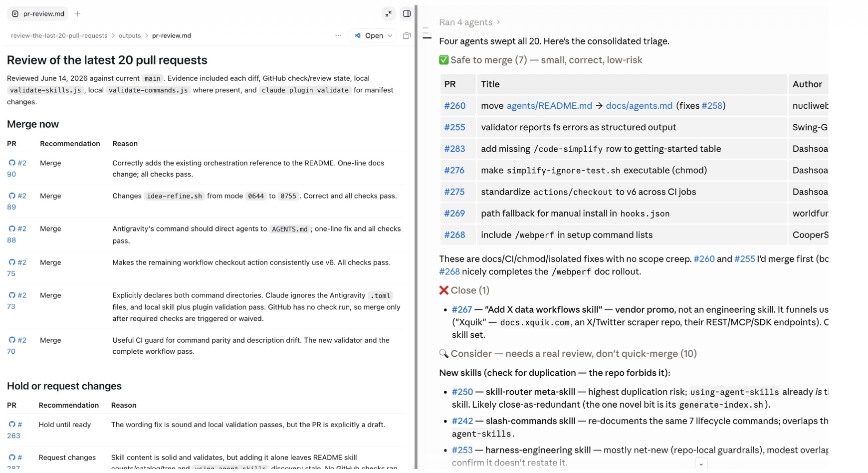Click the 'Hold until ready' recommendation cell
The width and height of the screenshot is (868, 473).
(x=65, y=425)
